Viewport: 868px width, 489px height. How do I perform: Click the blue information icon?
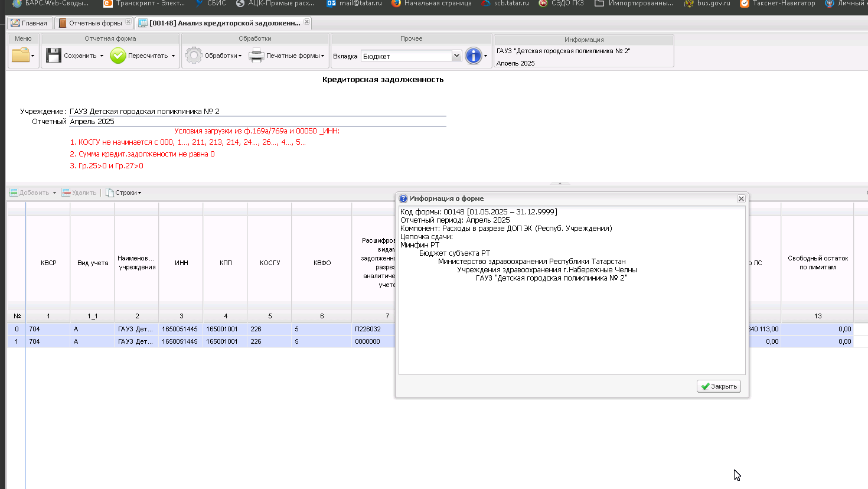(474, 56)
